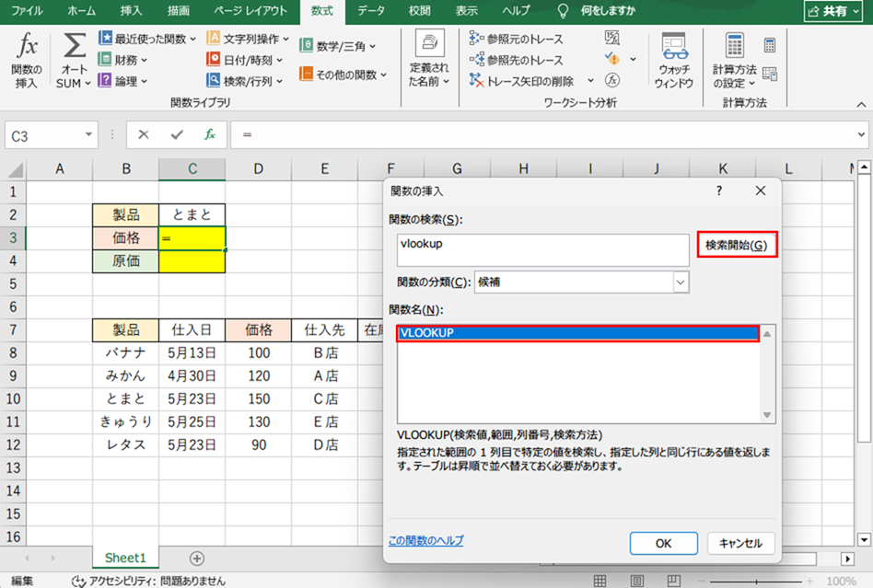The image size is (873, 588).
Task: Click the 検索開始 button
Action: pyautogui.click(x=736, y=246)
